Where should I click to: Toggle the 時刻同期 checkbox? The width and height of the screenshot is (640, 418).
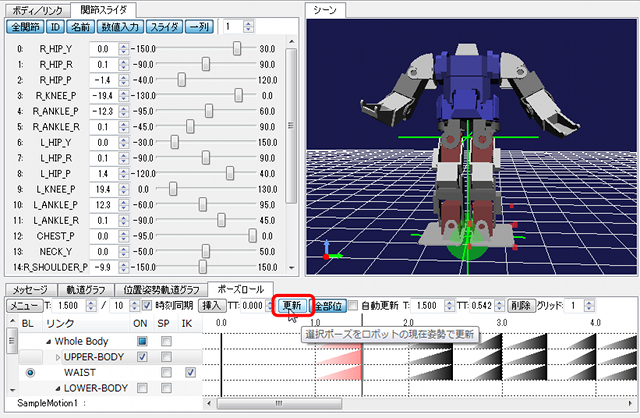[x=144, y=304]
